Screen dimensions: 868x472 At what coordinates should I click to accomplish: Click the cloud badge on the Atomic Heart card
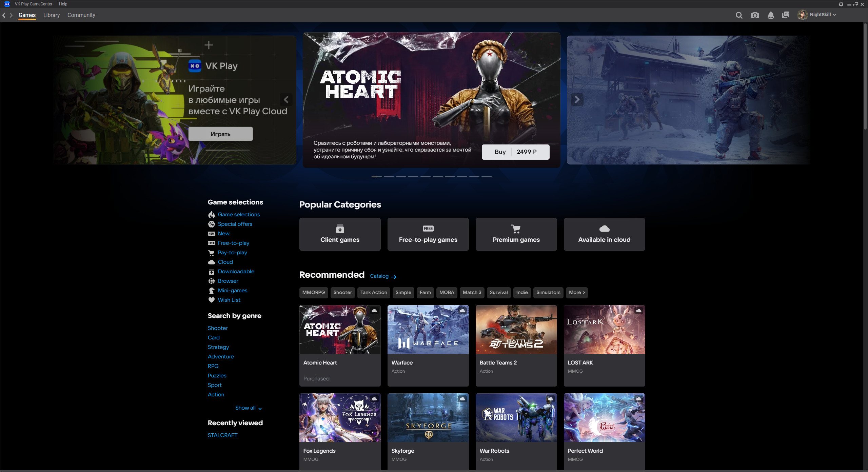pyautogui.click(x=374, y=311)
